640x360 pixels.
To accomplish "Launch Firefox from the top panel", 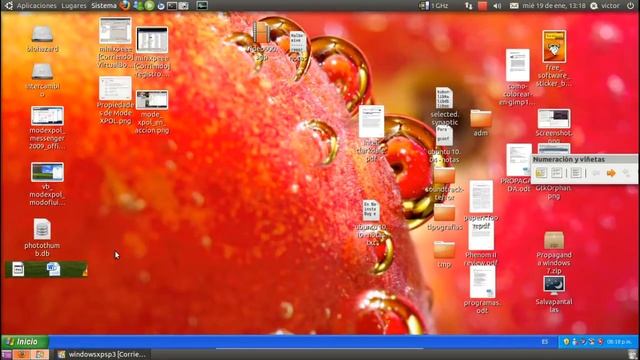I will (x=125, y=5).
